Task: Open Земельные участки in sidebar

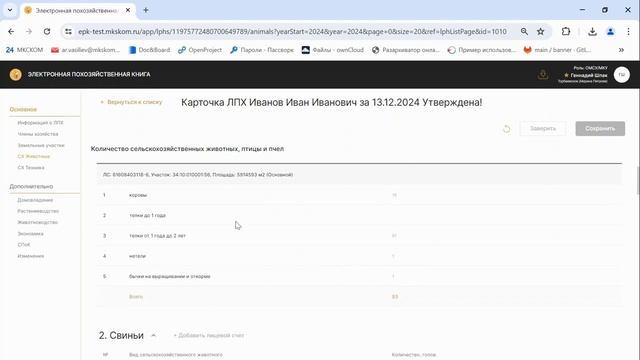Action: coord(41,145)
